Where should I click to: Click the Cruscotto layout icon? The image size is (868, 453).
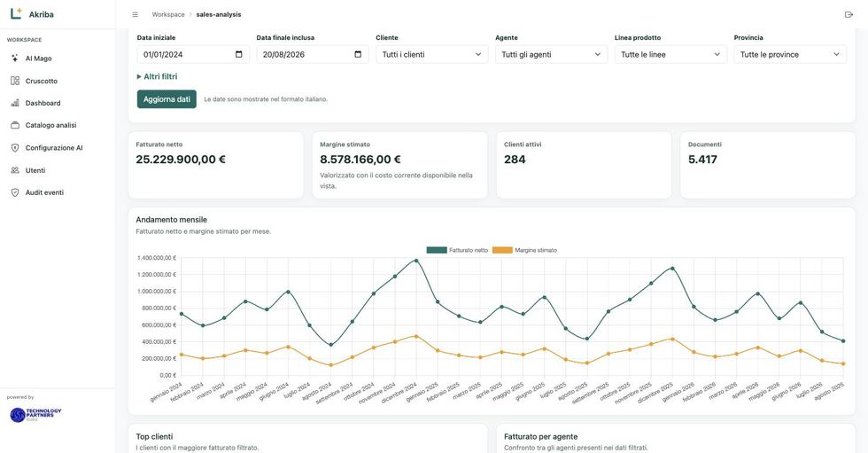click(x=15, y=81)
